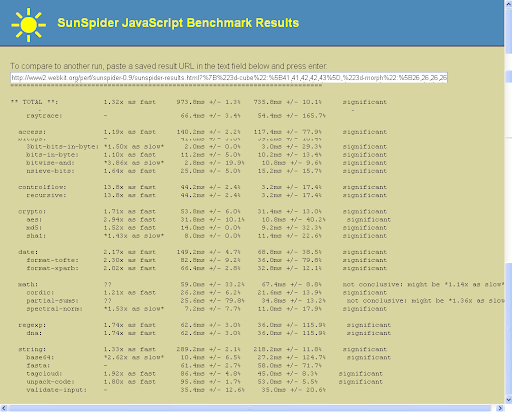Click the 'controlflow:' category label

(x=42, y=187)
